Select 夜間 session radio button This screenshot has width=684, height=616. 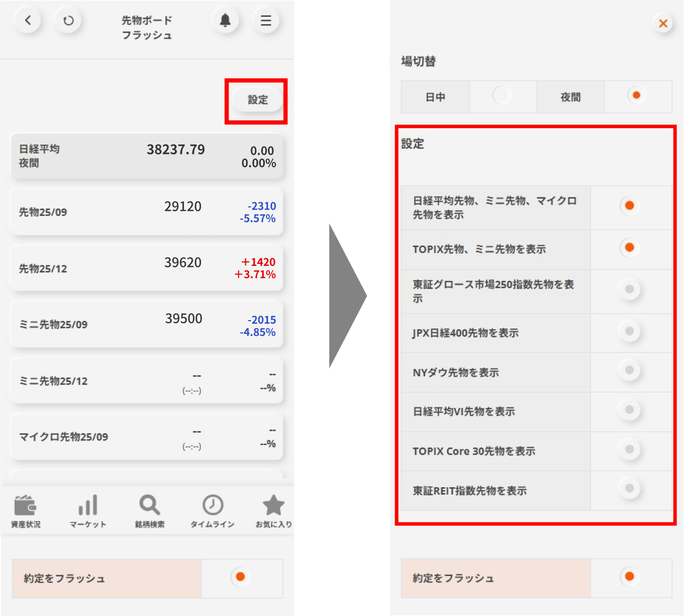tap(636, 96)
